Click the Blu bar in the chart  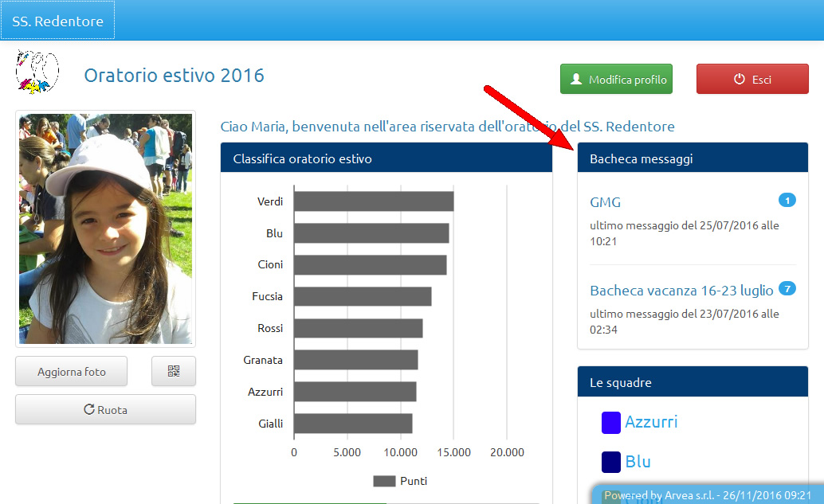[371, 233]
